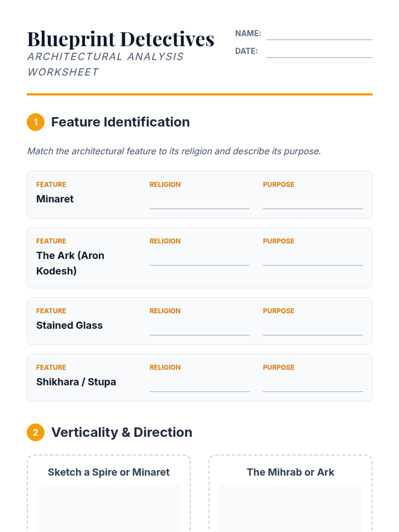
Task: Click the Religion field for Minaret
Action: (x=199, y=203)
